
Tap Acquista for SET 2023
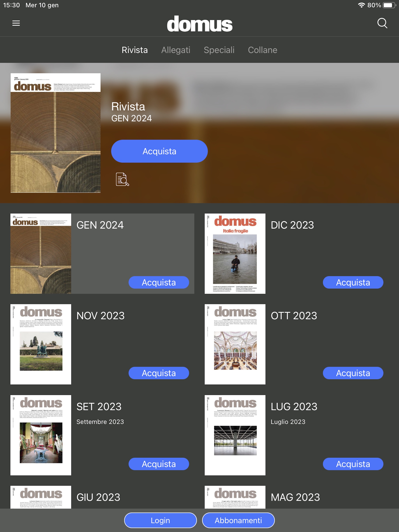159,464
